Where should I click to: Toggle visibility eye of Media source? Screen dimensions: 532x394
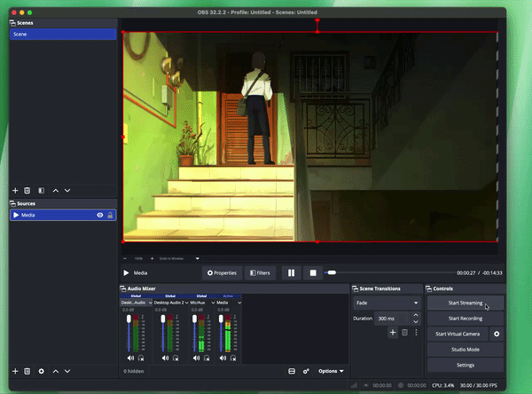tap(100, 215)
